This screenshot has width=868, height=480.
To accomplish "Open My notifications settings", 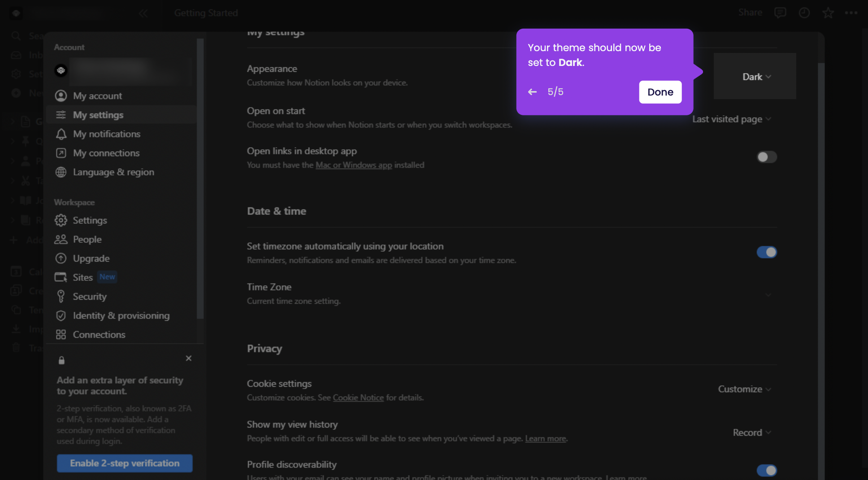I will pos(106,134).
